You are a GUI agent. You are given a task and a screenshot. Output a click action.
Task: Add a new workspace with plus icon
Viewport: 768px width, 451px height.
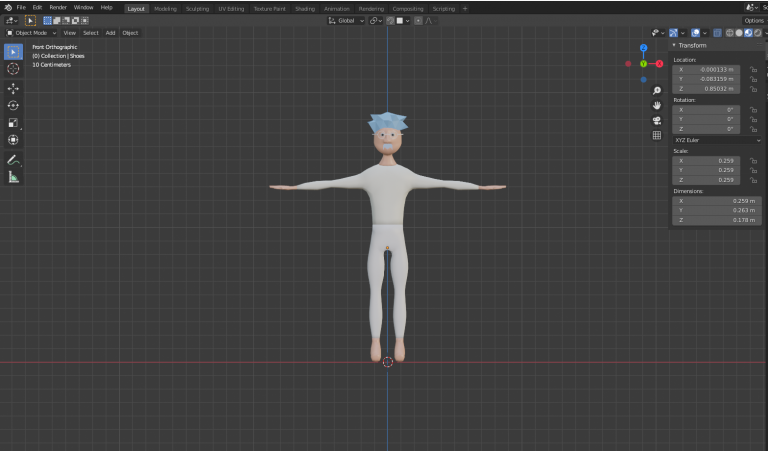pyautogui.click(x=465, y=8)
